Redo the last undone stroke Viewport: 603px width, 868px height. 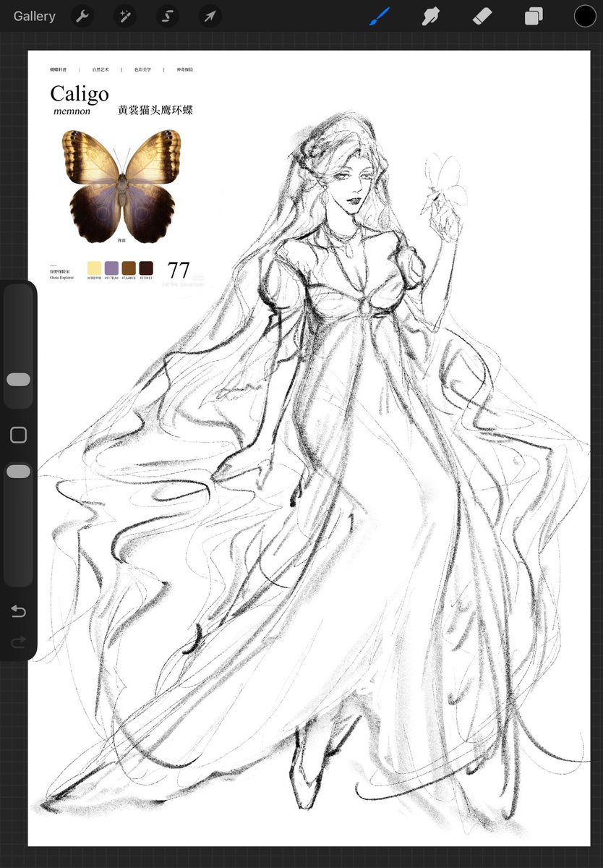point(19,642)
